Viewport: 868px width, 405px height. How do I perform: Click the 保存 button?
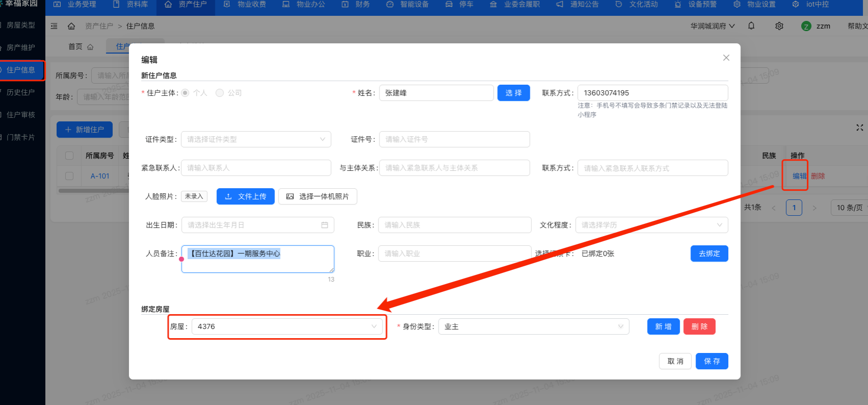(711, 361)
